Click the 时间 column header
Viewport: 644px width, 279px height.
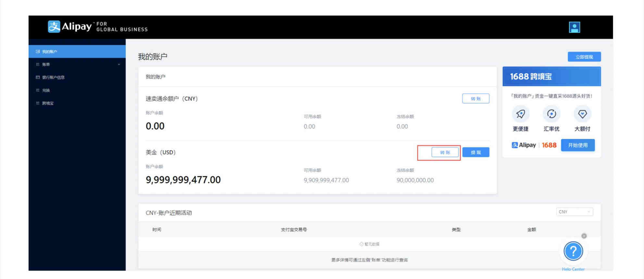157,229
